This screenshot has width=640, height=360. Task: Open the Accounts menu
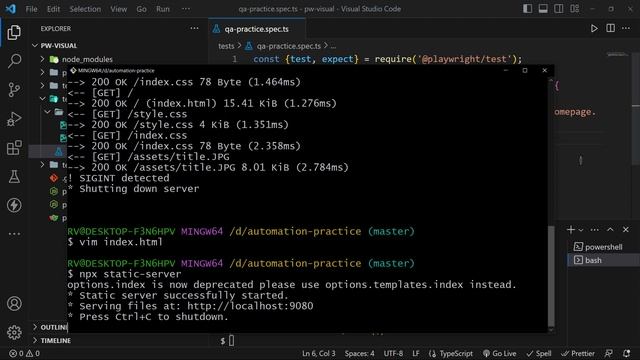[x=14, y=304]
